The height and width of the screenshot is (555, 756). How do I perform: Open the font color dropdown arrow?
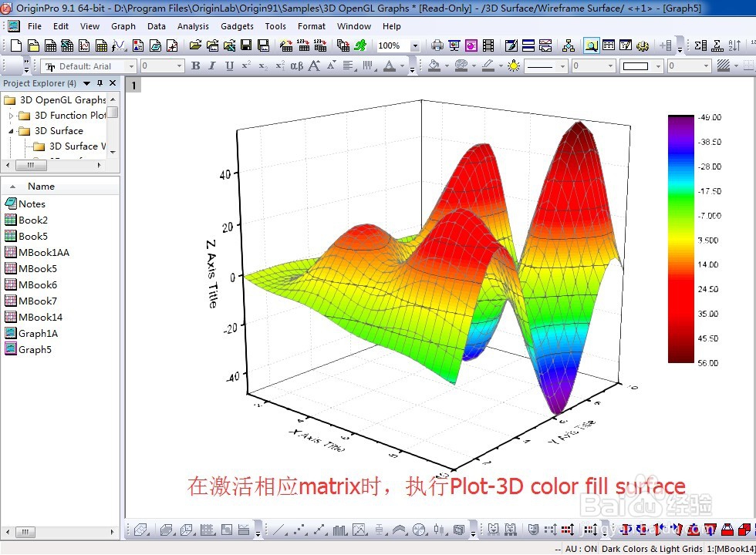tap(402, 66)
